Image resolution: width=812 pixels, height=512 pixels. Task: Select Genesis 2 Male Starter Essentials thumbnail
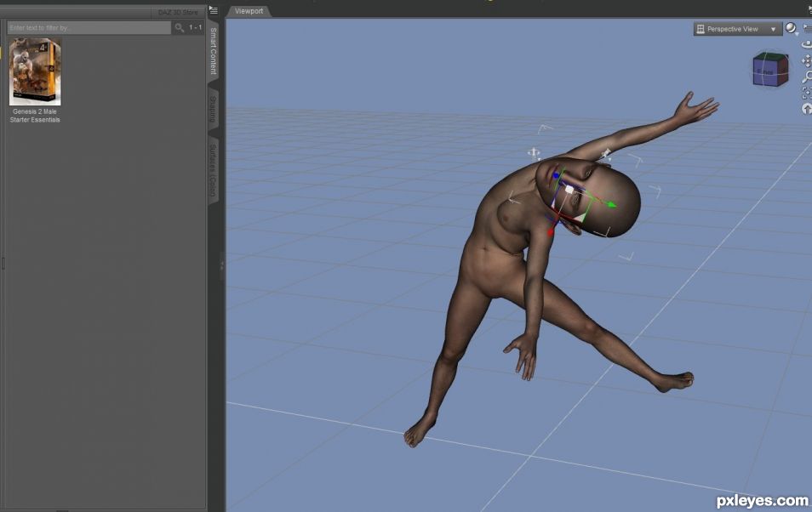pyautogui.click(x=35, y=71)
